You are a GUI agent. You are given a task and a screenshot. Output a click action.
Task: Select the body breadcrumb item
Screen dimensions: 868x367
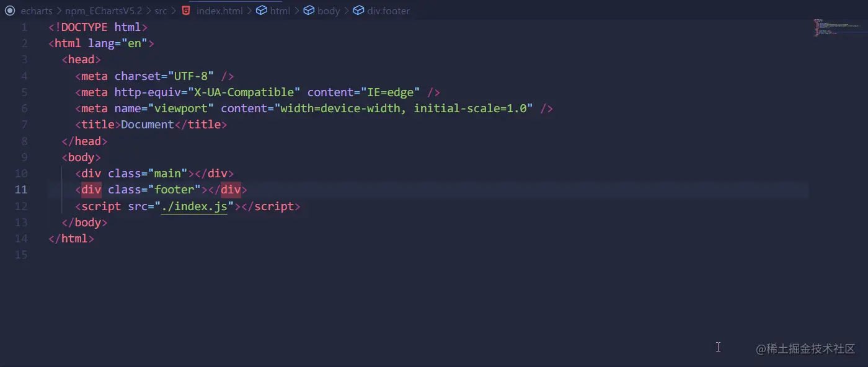329,11
